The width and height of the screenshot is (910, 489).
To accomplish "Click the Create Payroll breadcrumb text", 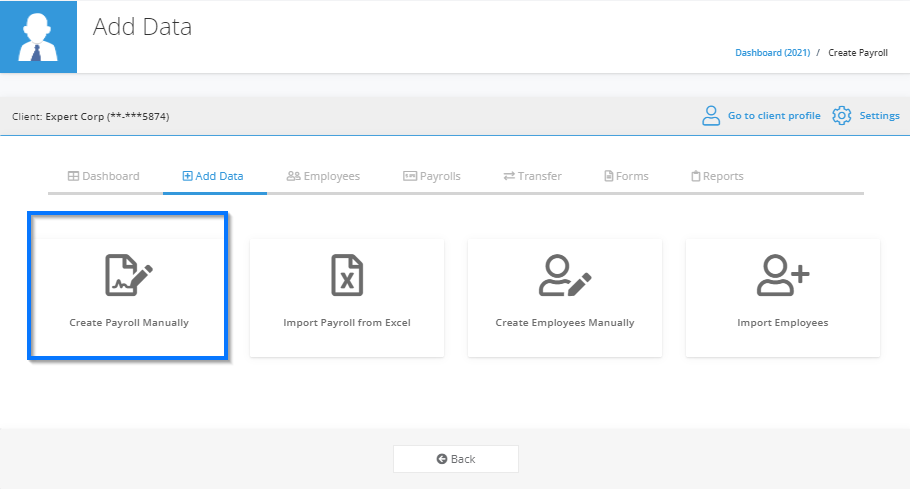I will (858, 53).
